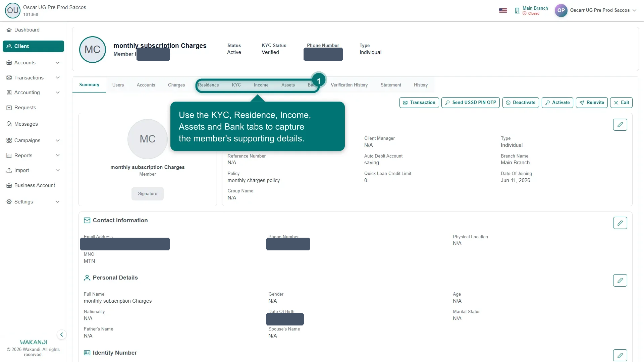Expand the Settings sidebar menu chevron
Screen dimensions: 644x362
(x=58, y=202)
